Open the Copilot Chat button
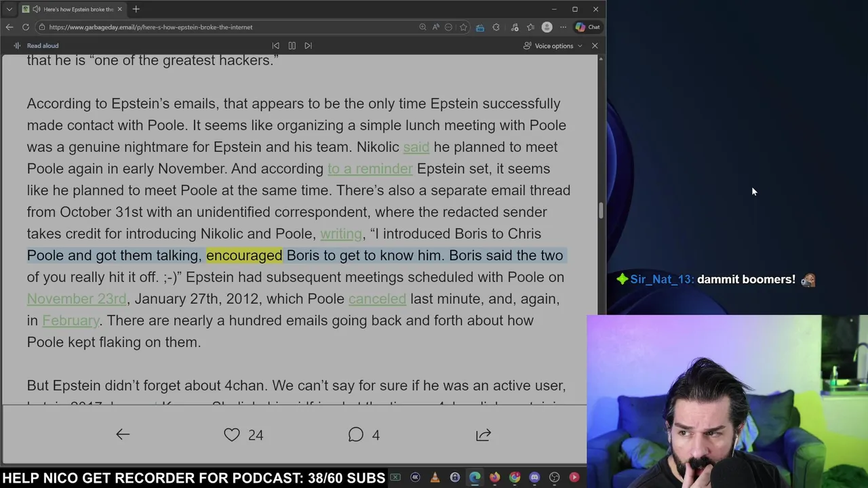 [587, 27]
